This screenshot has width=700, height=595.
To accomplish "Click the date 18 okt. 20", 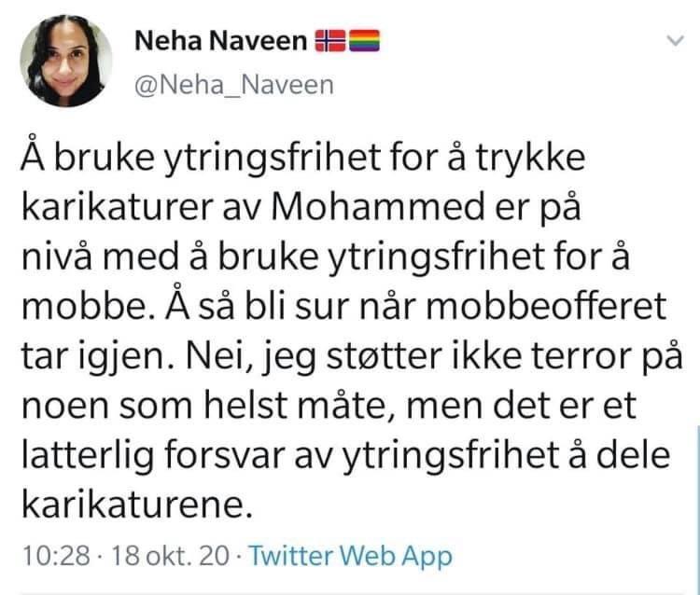I will [172, 557].
